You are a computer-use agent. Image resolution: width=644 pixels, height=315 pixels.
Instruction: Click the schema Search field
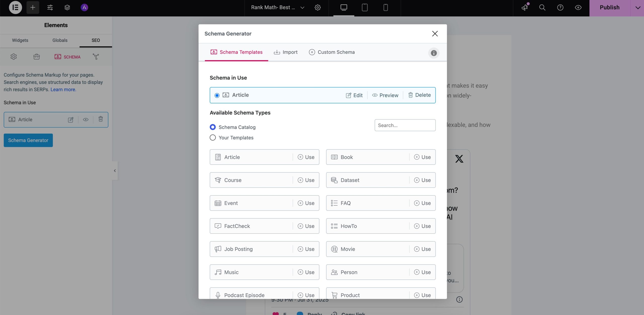405,125
